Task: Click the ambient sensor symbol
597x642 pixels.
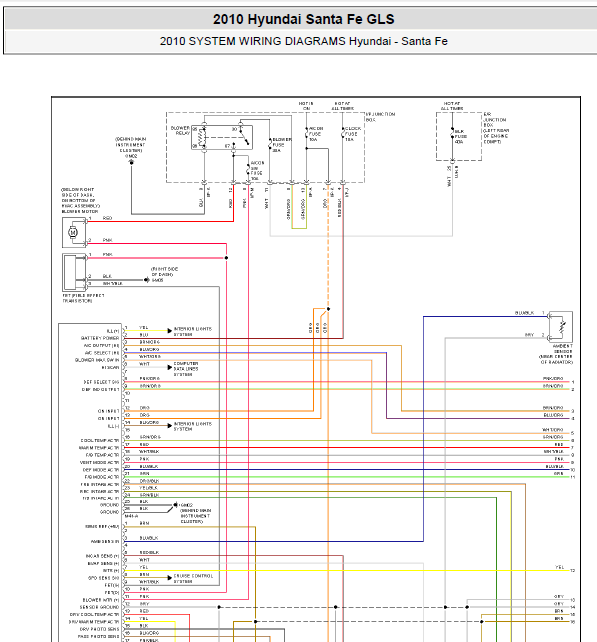Action: [561, 326]
